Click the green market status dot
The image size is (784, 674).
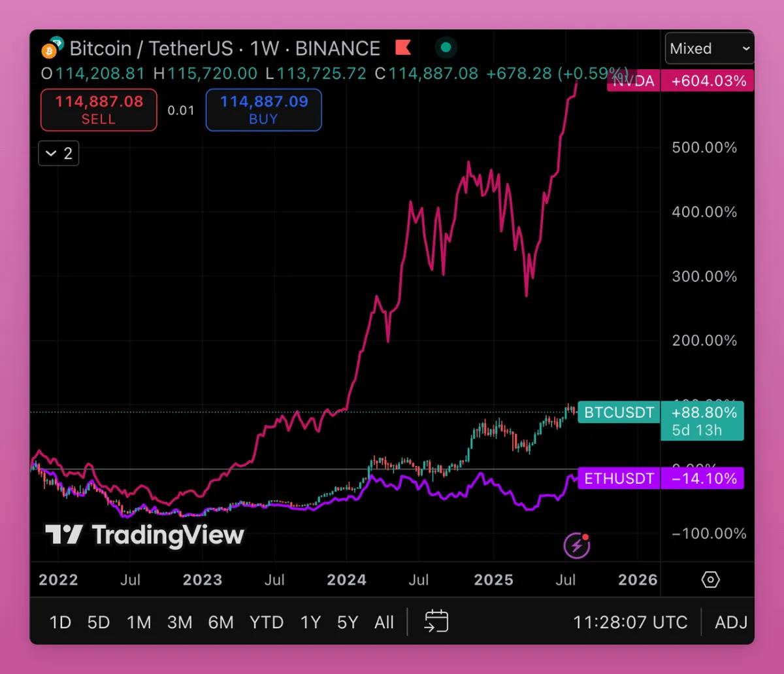click(446, 48)
